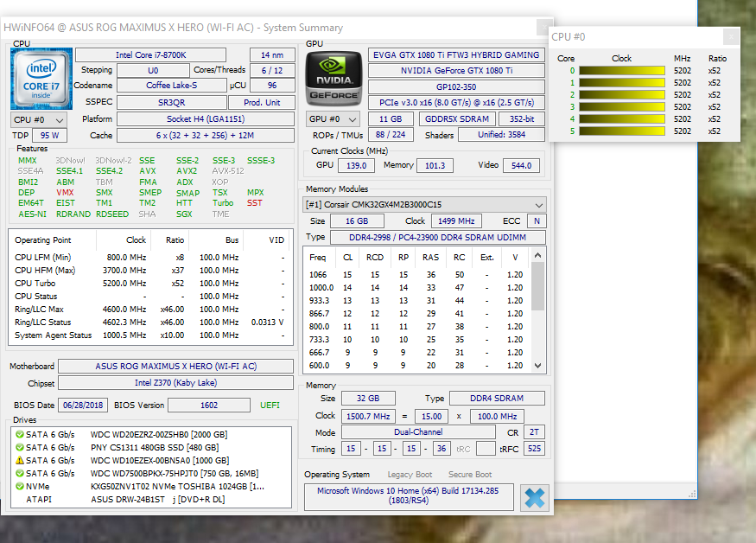This screenshot has width=756, height=543.
Task: Click the Microsoft Windows 10 Home build field
Action: tap(409, 495)
